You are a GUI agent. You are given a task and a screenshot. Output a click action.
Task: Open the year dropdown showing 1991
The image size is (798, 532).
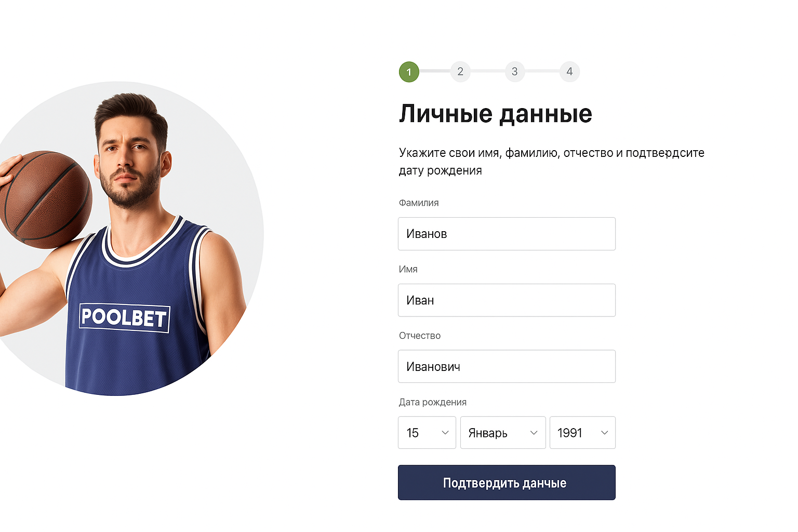tap(582, 433)
